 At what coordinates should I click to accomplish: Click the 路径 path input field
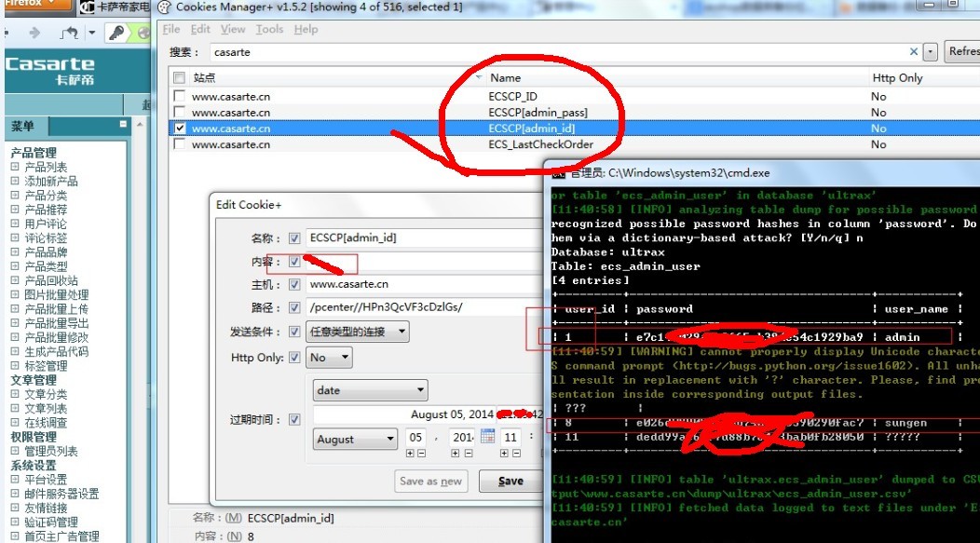tap(425, 307)
